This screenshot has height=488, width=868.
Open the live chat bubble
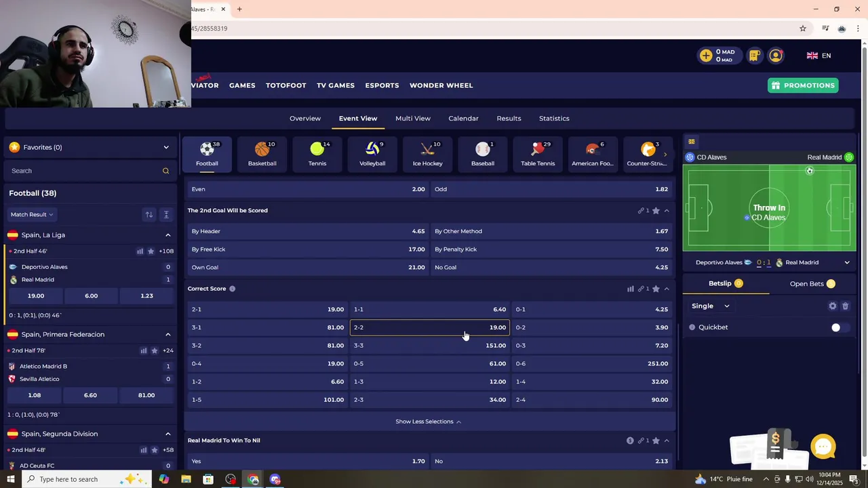point(823,447)
